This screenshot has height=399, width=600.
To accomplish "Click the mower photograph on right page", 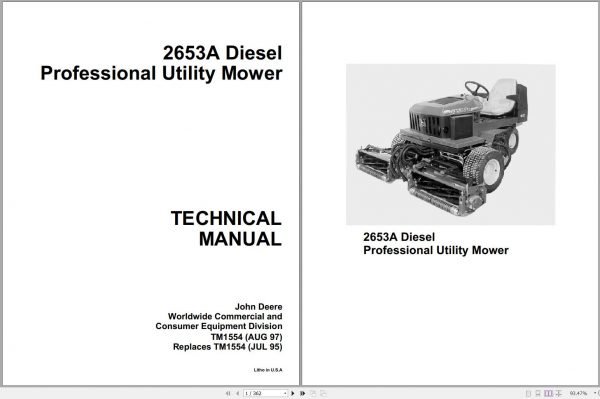I will pos(450,144).
